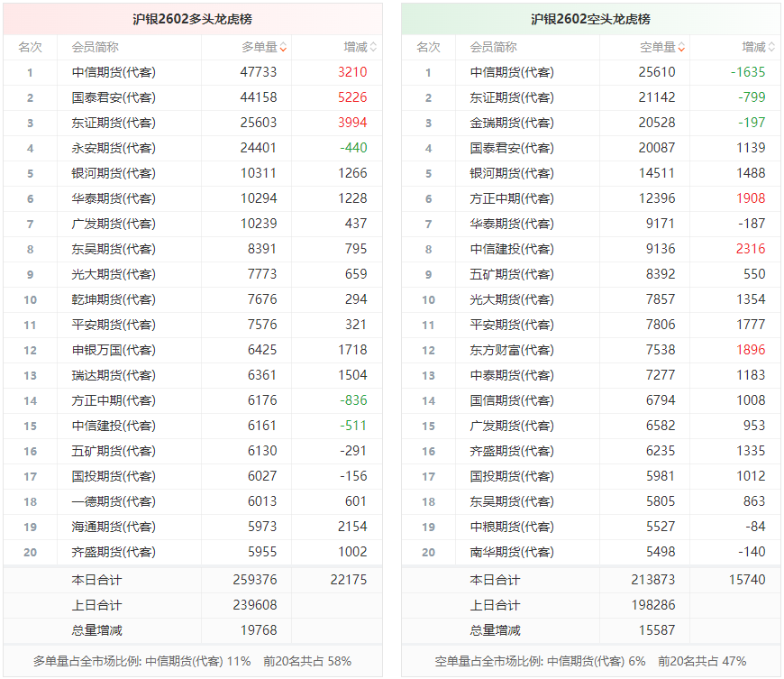Sort short table by 空单量 sort icon
The width and height of the screenshot is (784, 679).
click(x=681, y=48)
